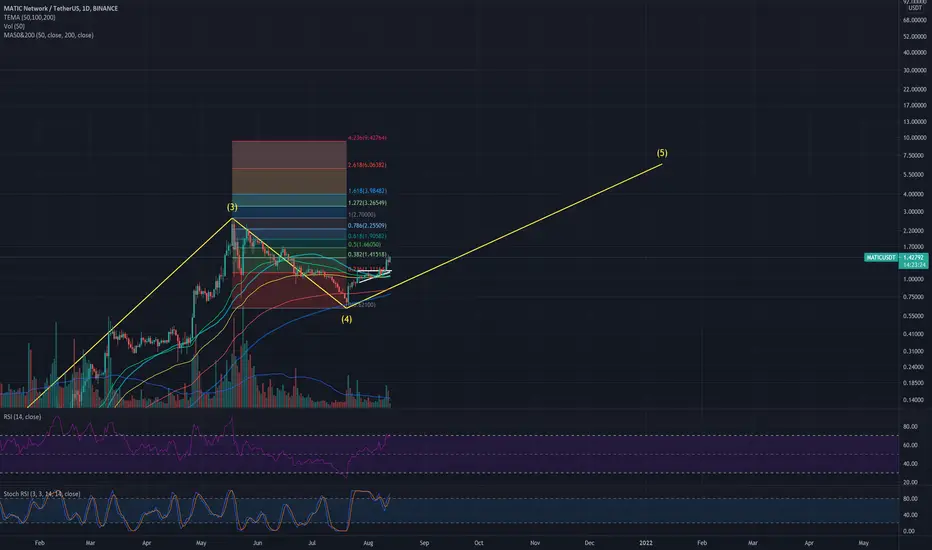
Task: Click the Jun label on time axis
Action: (x=257, y=543)
